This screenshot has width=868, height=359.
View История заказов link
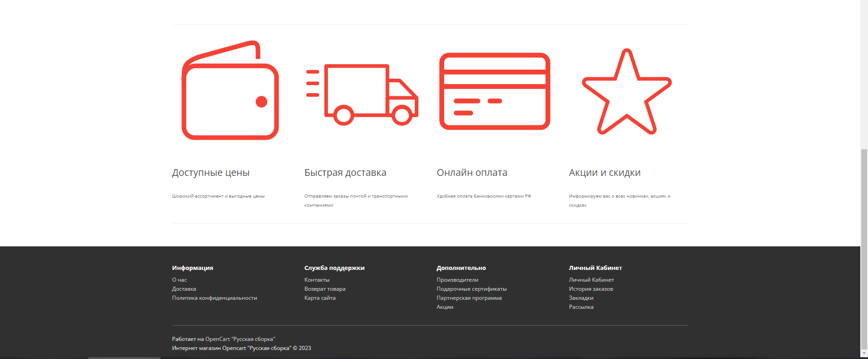pos(591,289)
